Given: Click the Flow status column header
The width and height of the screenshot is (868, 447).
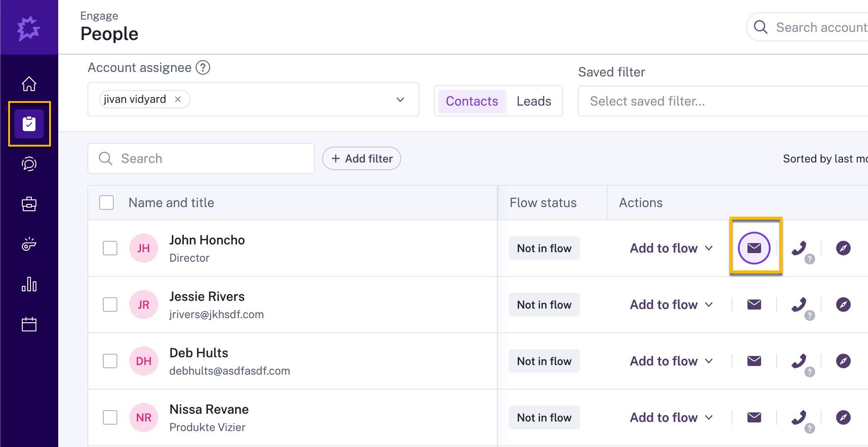Looking at the screenshot, I should point(543,203).
